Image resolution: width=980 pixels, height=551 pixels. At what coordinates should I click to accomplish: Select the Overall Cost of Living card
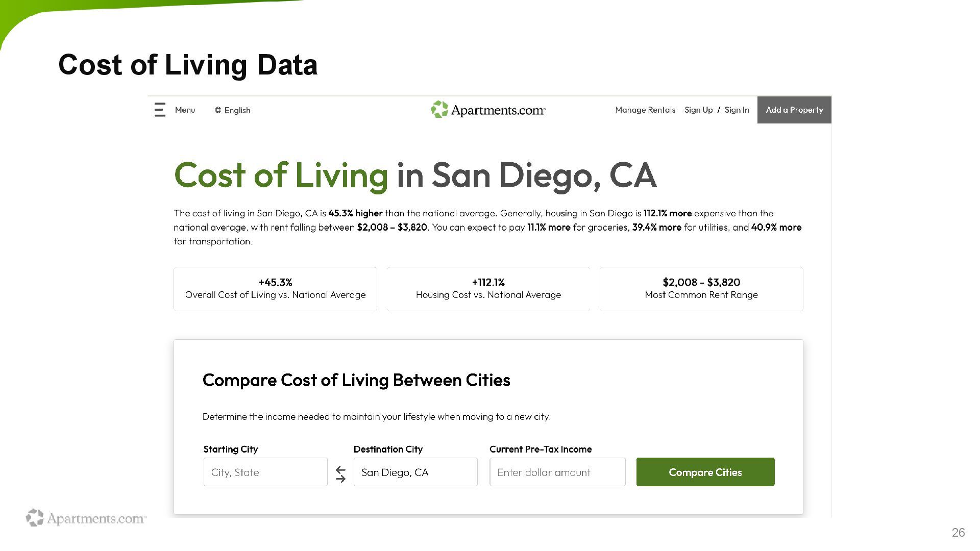click(275, 289)
